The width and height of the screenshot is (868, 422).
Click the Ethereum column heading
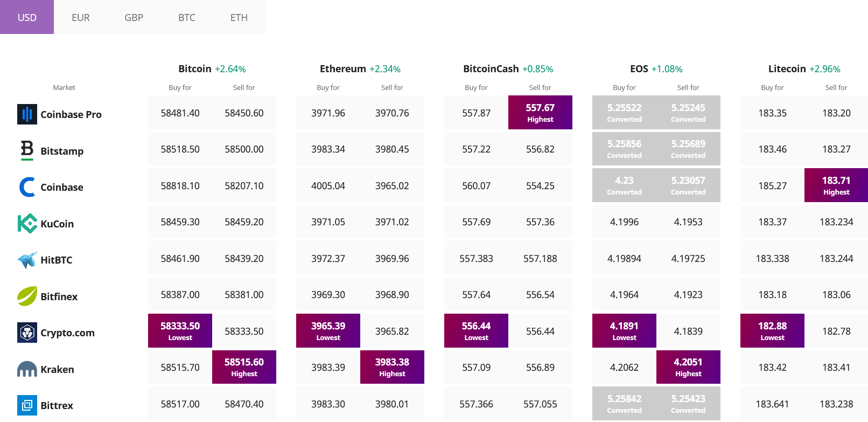click(x=343, y=68)
